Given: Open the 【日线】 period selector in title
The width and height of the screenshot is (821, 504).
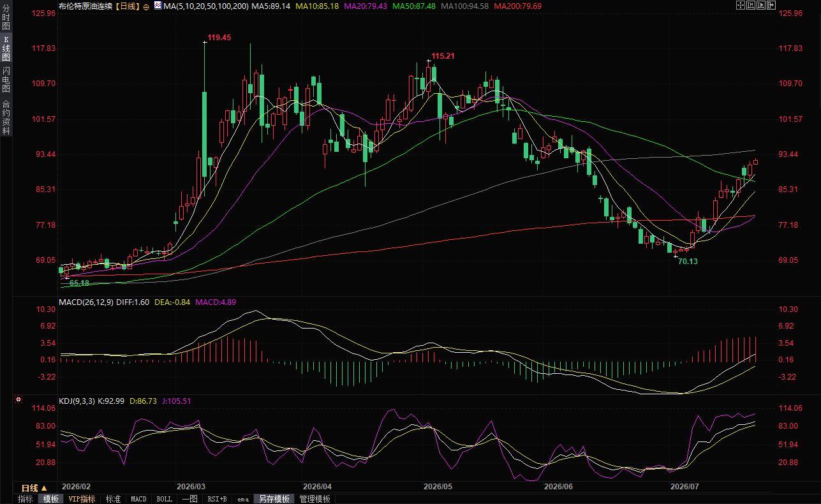Looking at the screenshot, I should [128, 6].
